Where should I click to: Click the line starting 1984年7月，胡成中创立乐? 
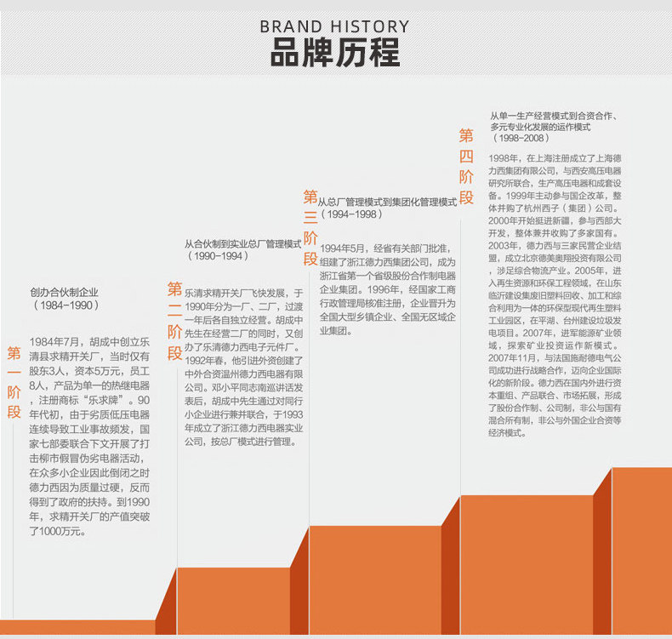tap(89, 342)
